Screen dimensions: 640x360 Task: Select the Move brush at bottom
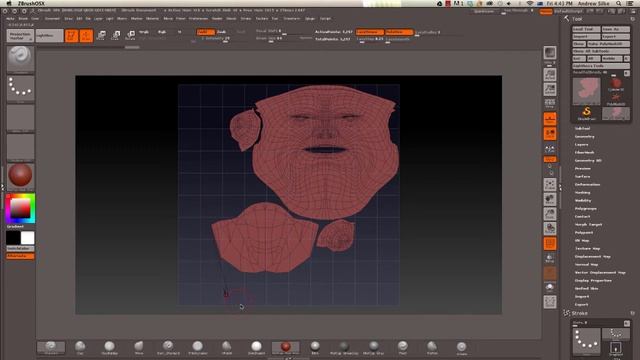[139, 348]
